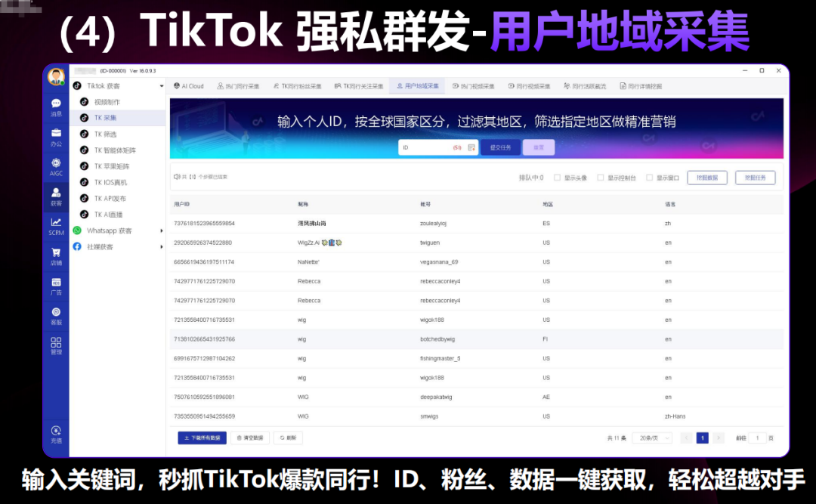This screenshot has width=816, height=504.
Task: Open the 客服 customer service icon
Action: click(x=56, y=316)
